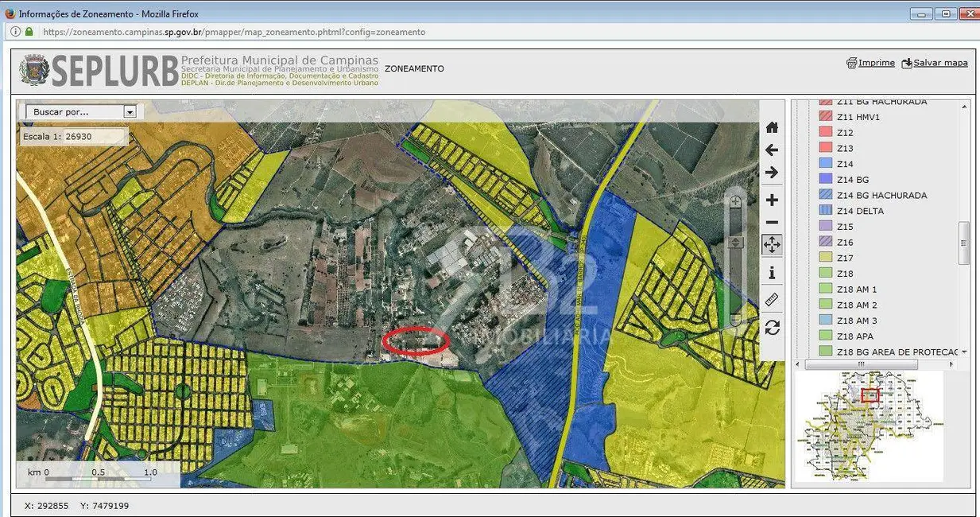
Task: Click the overview reference map thumbnail
Action: pyautogui.click(x=870, y=426)
